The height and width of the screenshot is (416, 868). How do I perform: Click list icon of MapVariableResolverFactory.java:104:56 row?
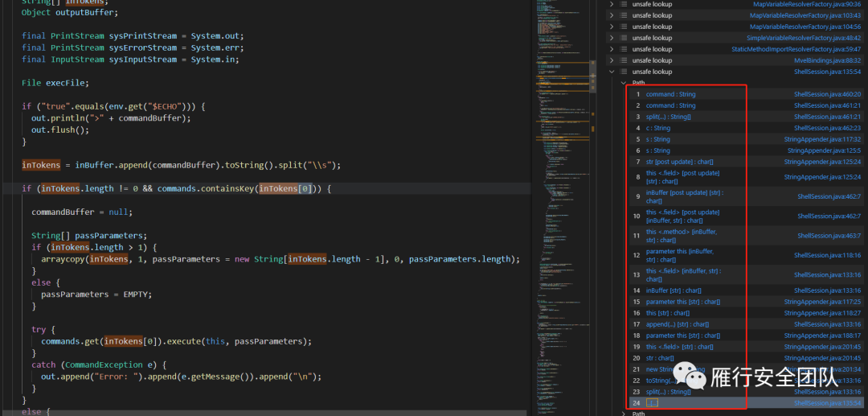pyautogui.click(x=624, y=27)
